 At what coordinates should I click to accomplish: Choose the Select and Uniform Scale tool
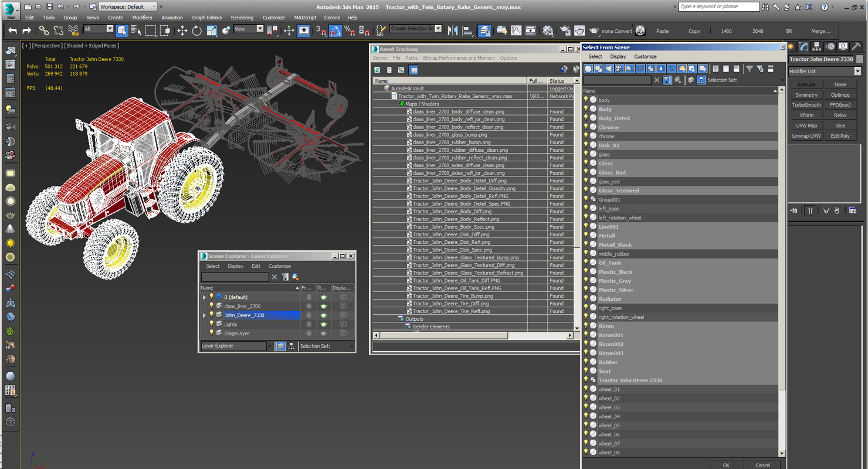click(211, 31)
